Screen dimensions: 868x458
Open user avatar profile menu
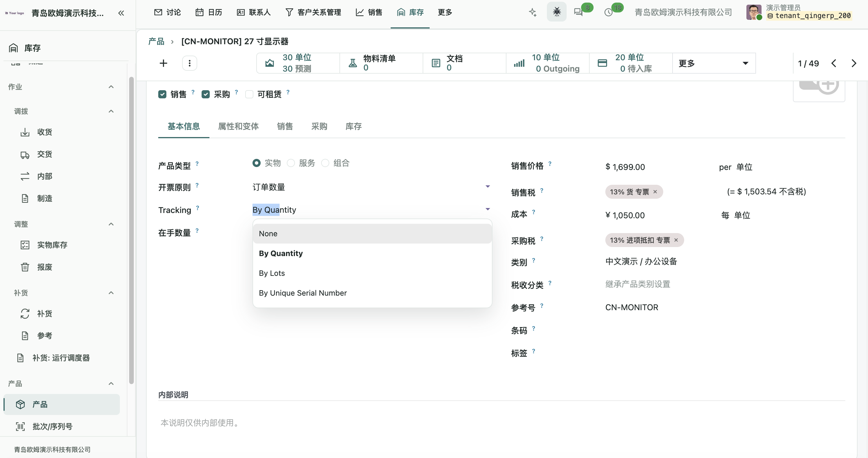[753, 12]
